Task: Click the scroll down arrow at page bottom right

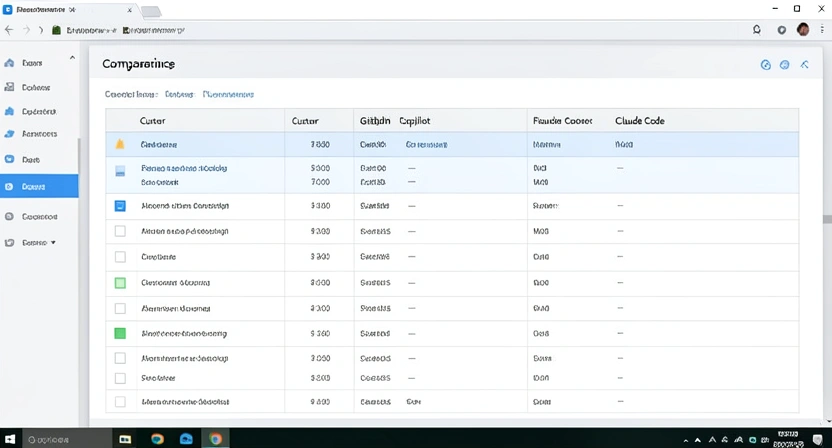Action: 828,421
